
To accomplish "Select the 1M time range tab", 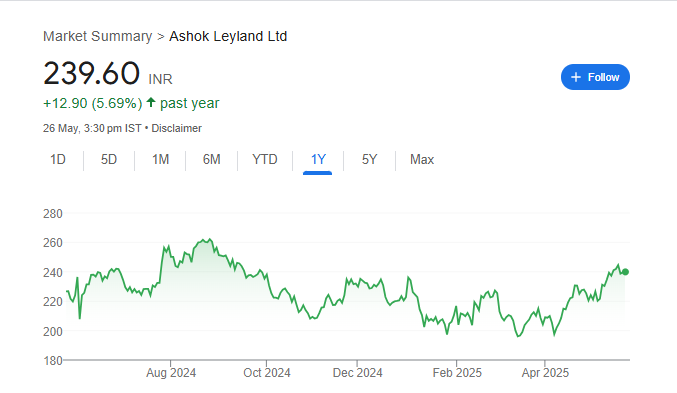I will click(160, 160).
